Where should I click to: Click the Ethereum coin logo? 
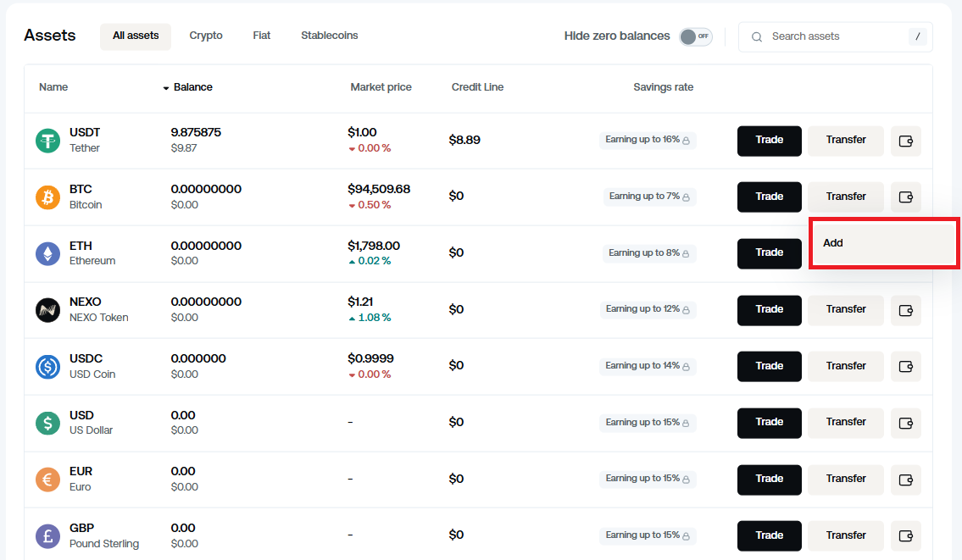[47, 253]
